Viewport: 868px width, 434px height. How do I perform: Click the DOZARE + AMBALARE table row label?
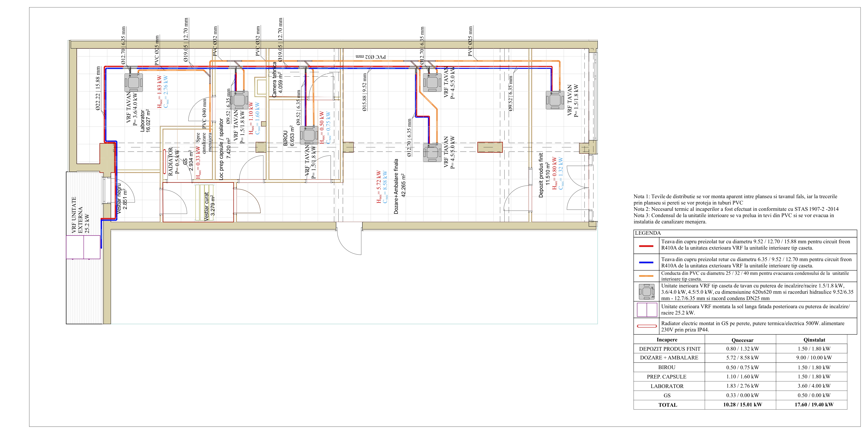tap(669, 358)
